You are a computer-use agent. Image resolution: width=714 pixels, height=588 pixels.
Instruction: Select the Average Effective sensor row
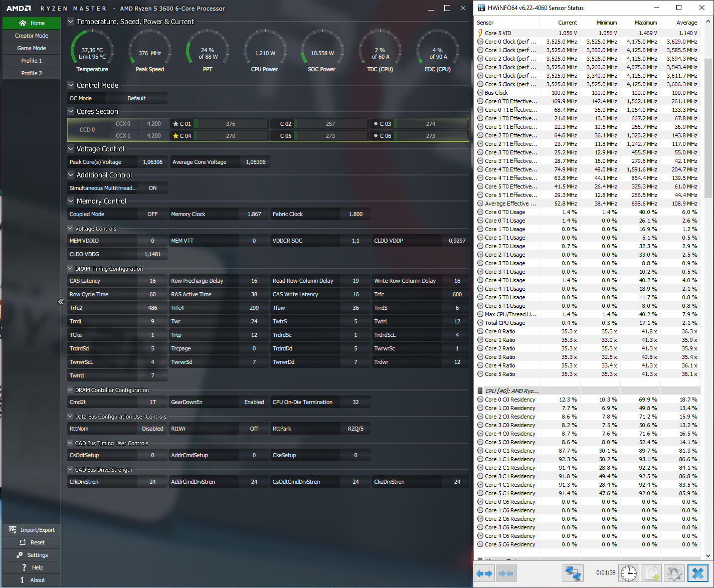[588, 204]
